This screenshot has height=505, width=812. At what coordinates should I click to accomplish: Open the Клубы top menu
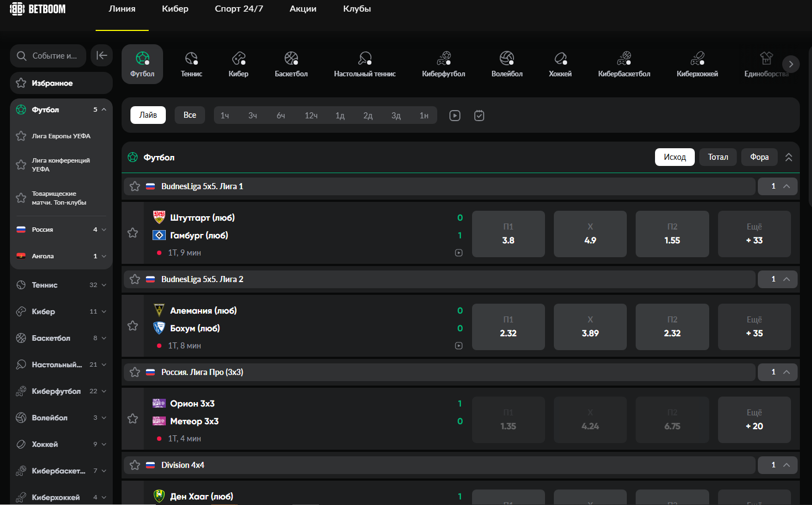coord(357,9)
